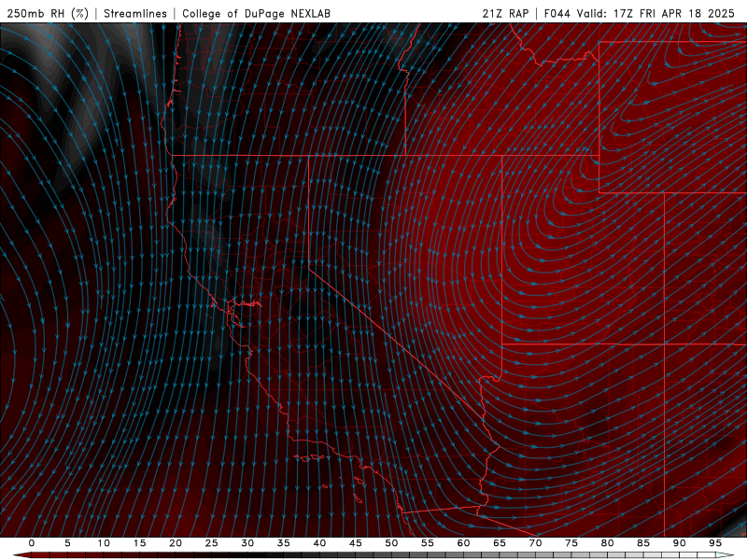Click the '21Z RAP' model run label
Screen dimensions: 747x560
[x=505, y=14]
